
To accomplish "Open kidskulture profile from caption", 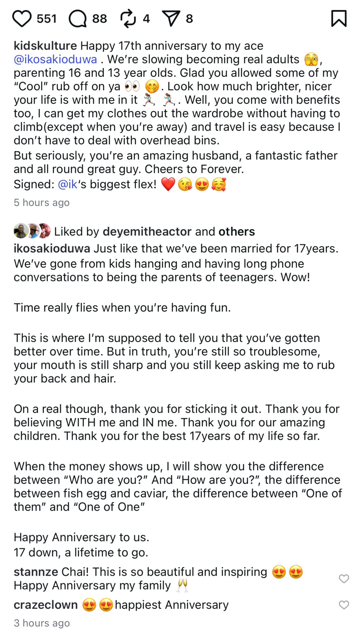I will pos(45,46).
